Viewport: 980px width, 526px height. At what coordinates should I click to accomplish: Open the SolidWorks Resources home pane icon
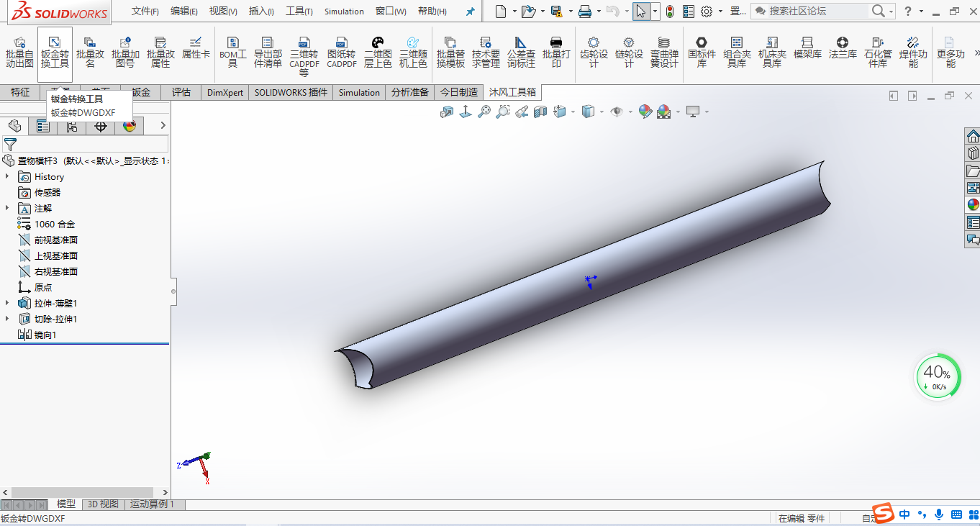[973, 136]
